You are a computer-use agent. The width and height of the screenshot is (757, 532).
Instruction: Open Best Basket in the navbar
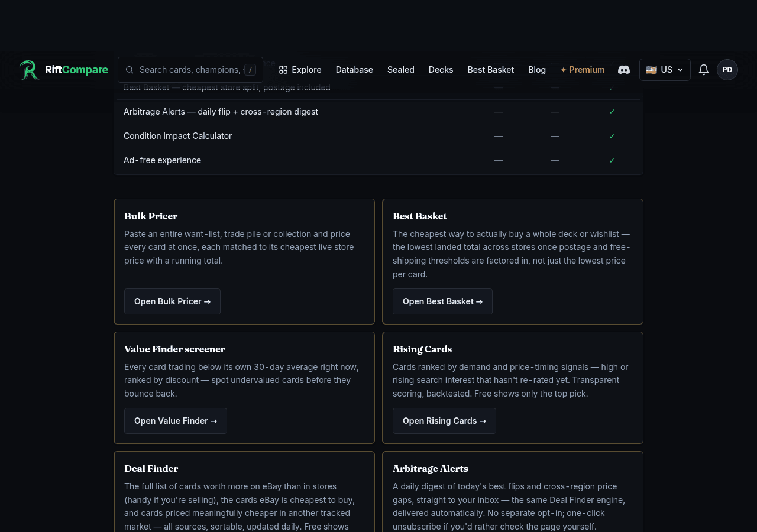[x=491, y=70]
